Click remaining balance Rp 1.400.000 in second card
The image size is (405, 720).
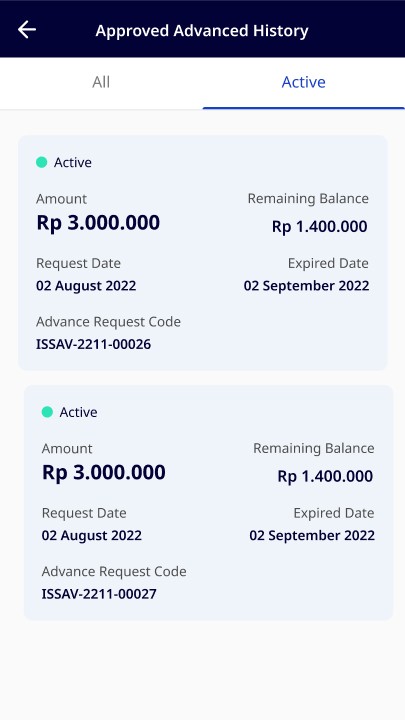[x=325, y=476]
